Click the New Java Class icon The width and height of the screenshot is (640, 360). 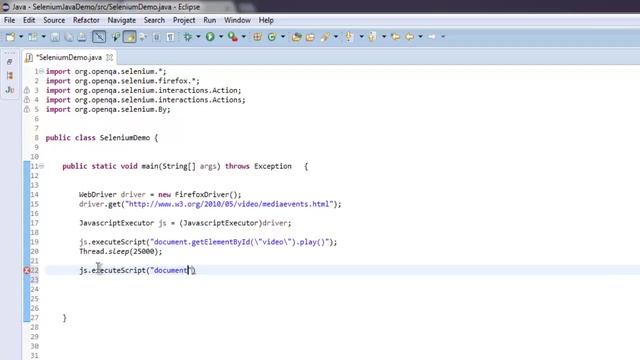pos(272,37)
